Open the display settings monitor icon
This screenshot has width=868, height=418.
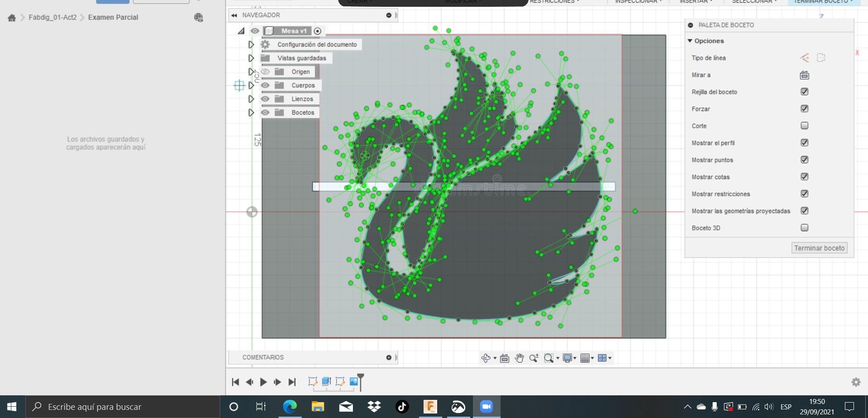pyautogui.click(x=567, y=358)
